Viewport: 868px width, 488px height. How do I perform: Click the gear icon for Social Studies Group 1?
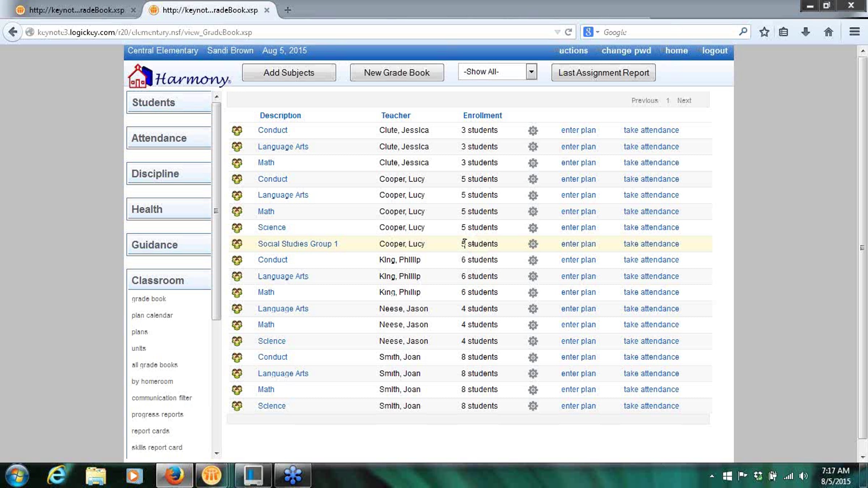[533, 244]
